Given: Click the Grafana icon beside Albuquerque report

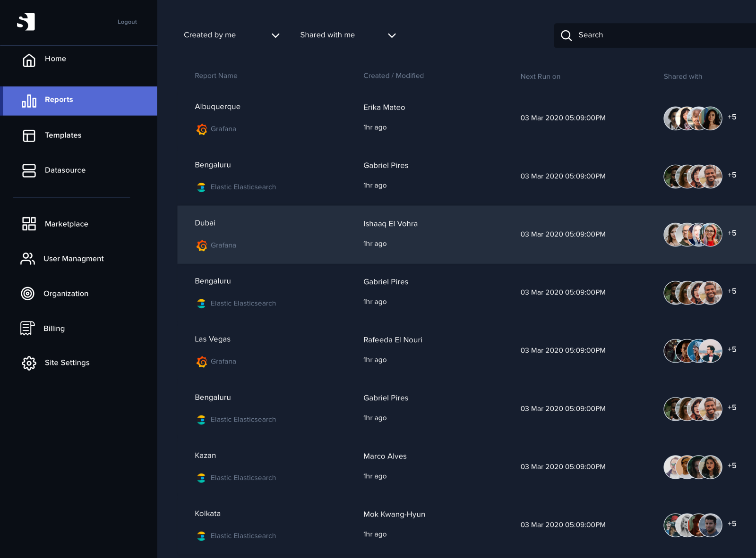Looking at the screenshot, I should pyautogui.click(x=202, y=129).
